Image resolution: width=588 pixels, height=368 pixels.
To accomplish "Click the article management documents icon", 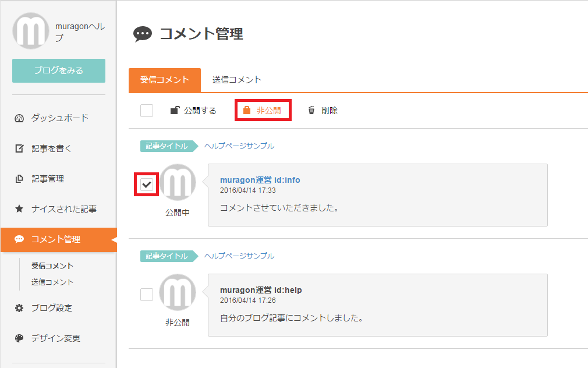I will pos(19,179).
